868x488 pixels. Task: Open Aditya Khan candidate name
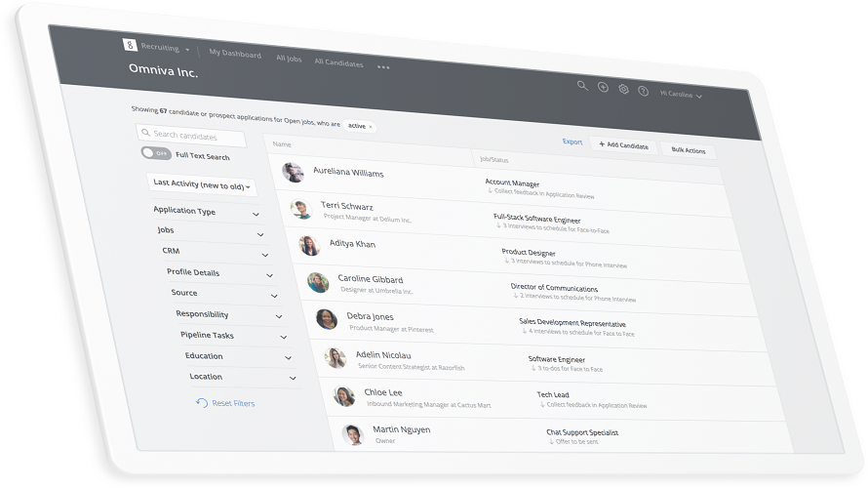(x=353, y=243)
